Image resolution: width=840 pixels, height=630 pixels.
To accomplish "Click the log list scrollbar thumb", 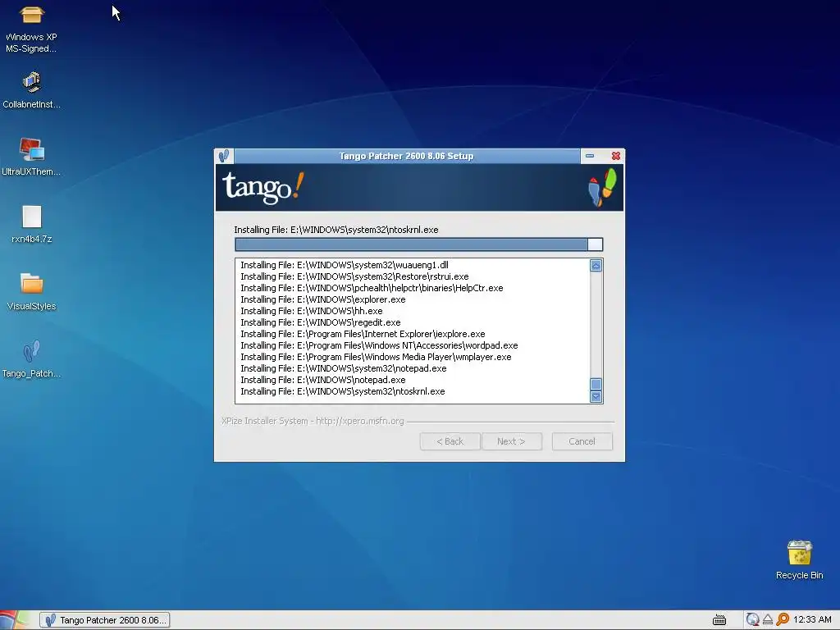I will point(596,384).
